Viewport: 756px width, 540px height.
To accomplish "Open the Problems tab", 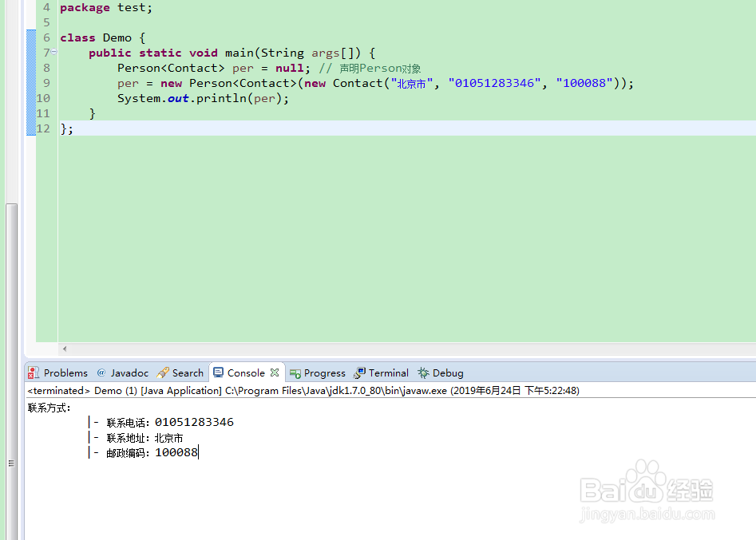I will pyautogui.click(x=58, y=372).
